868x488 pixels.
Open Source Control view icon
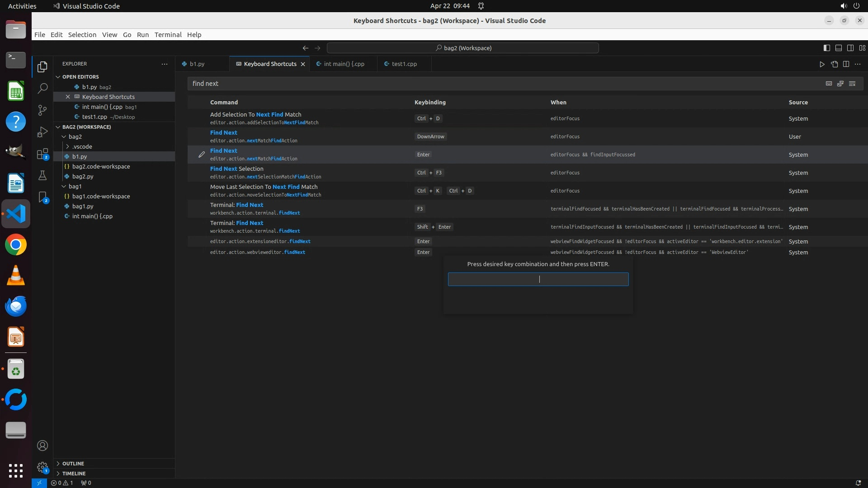point(42,110)
